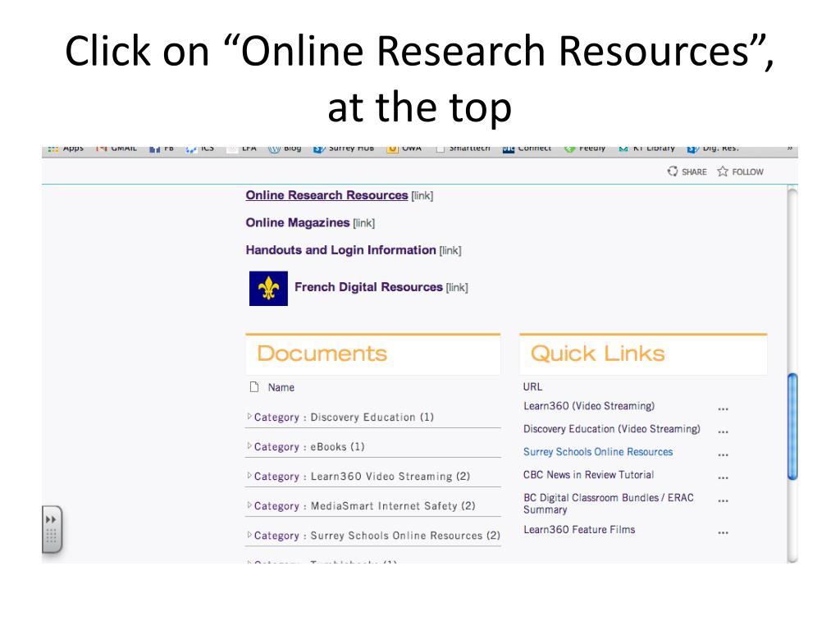The height and width of the screenshot is (630, 840).
Task: Open the OWA bookmark
Action: (x=404, y=149)
